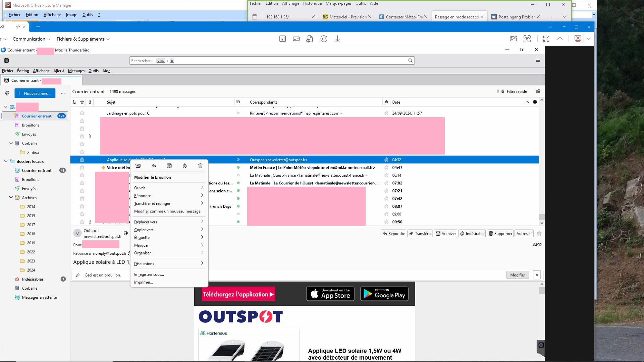Click the message list vertical scrollbar thumb
The image size is (644, 362).
[542, 217]
